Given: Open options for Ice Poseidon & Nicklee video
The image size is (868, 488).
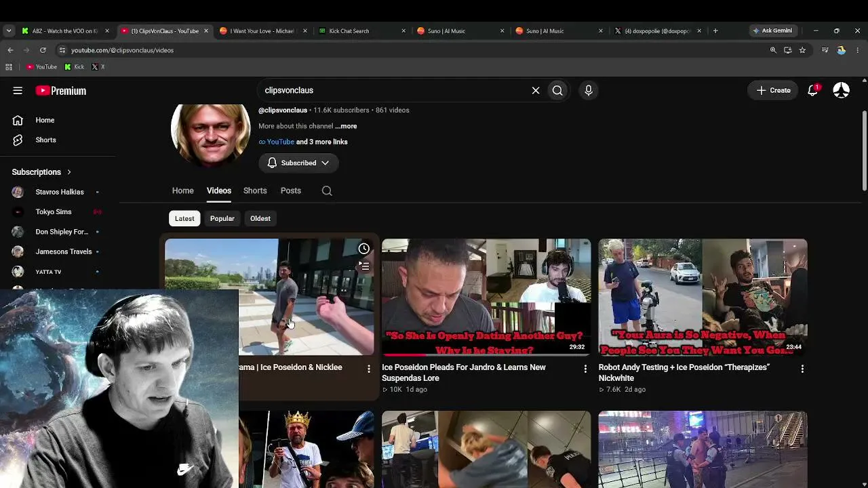Looking at the screenshot, I should pyautogui.click(x=369, y=369).
